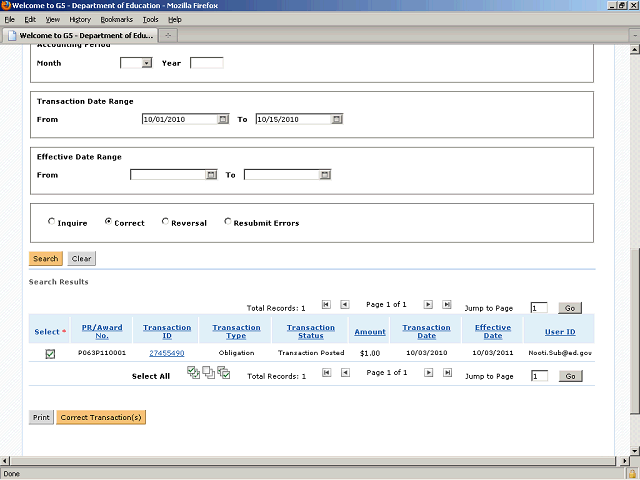
Task: Click the Select All checkboxes icon
Action: [195, 373]
